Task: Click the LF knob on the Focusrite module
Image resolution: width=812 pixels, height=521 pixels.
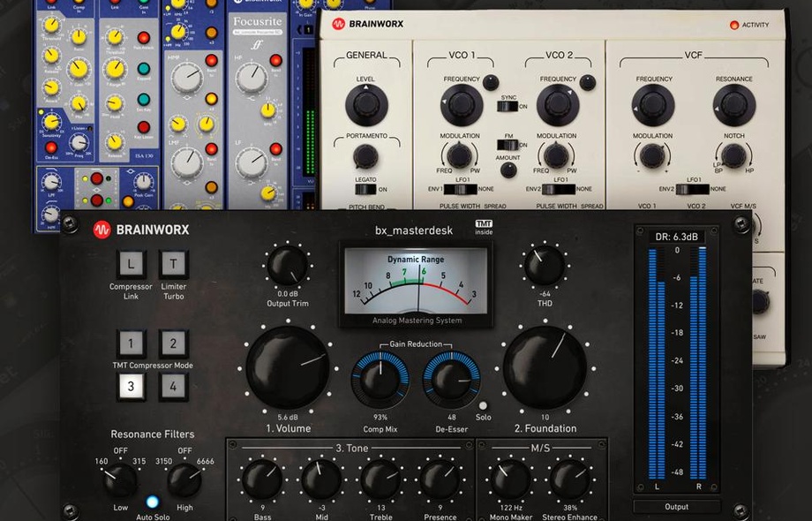Action: coord(252,162)
